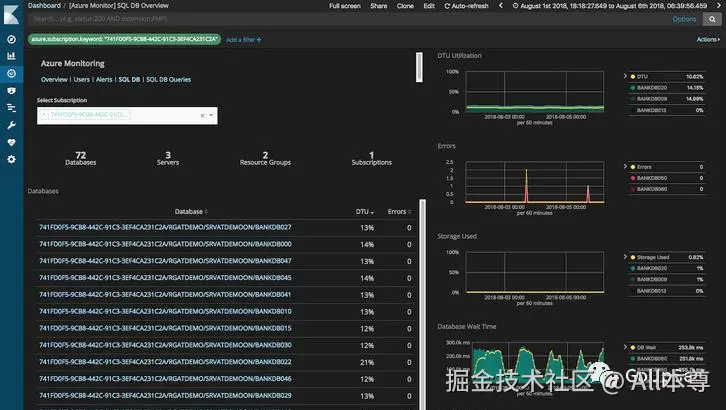Open the Discover compass icon in sidebar
The width and height of the screenshot is (726, 410).
tap(12, 39)
